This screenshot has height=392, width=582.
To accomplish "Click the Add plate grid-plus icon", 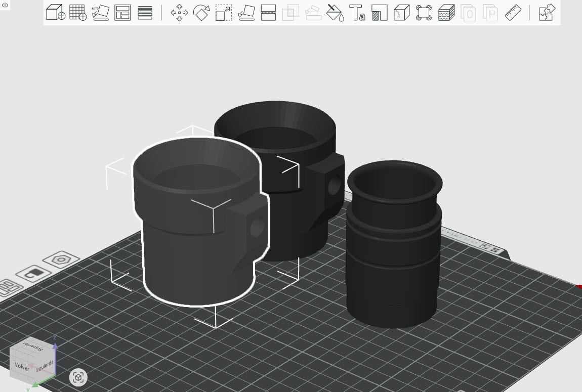I will click(78, 13).
